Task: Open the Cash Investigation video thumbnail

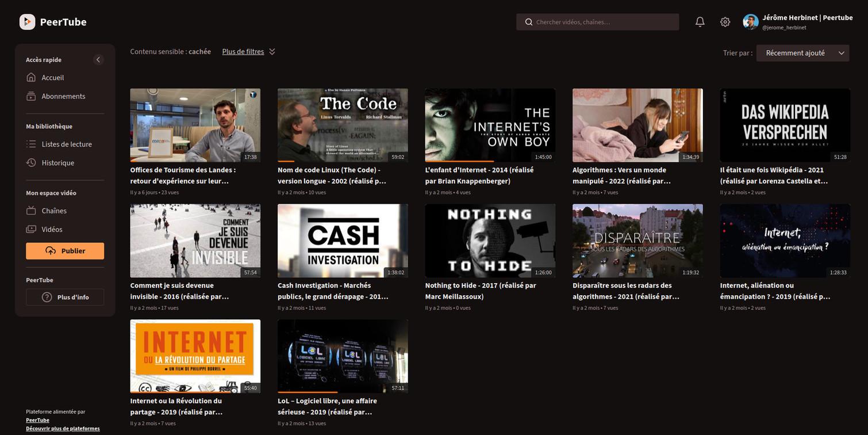Action: tap(343, 241)
